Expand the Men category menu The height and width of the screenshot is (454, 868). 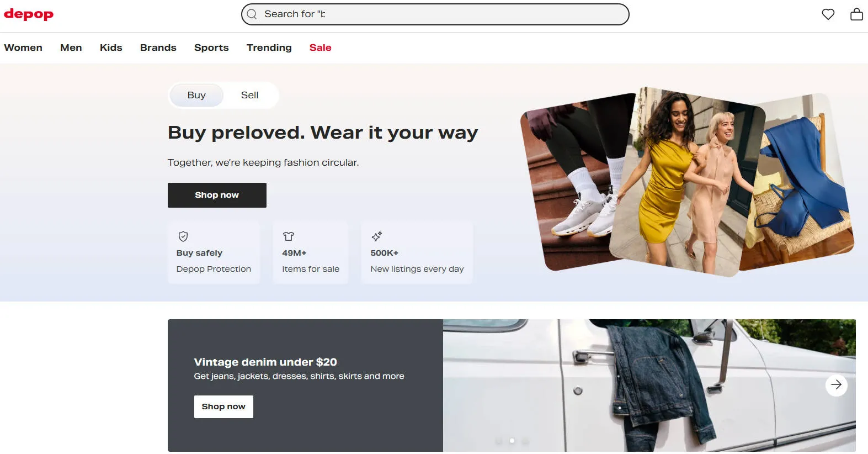point(71,47)
